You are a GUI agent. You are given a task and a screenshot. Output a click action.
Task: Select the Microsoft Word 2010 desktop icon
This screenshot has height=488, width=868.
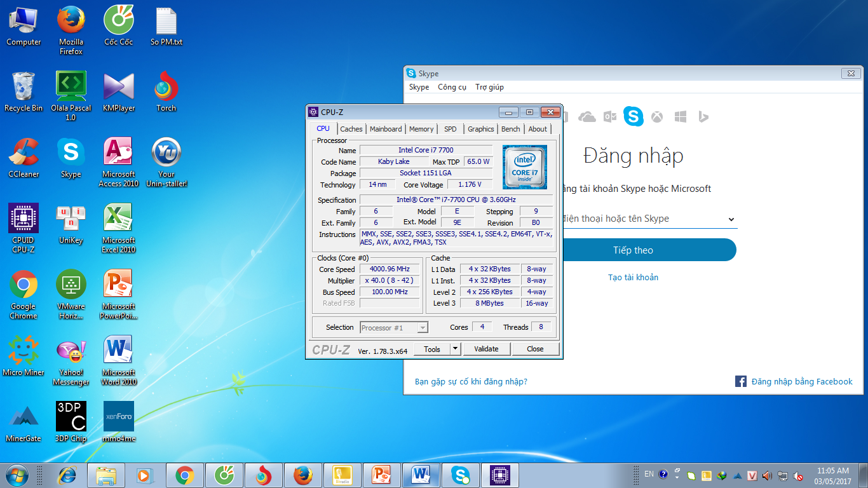pyautogui.click(x=119, y=360)
